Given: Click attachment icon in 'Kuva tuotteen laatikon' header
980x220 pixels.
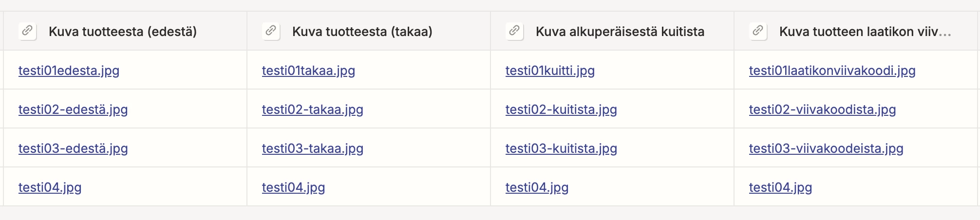Looking at the screenshot, I should tap(758, 31).
